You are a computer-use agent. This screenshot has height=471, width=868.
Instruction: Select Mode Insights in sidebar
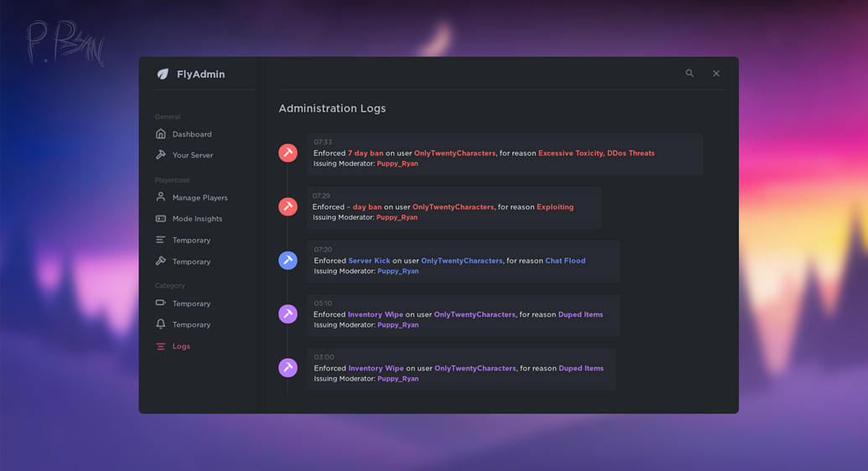(x=197, y=219)
